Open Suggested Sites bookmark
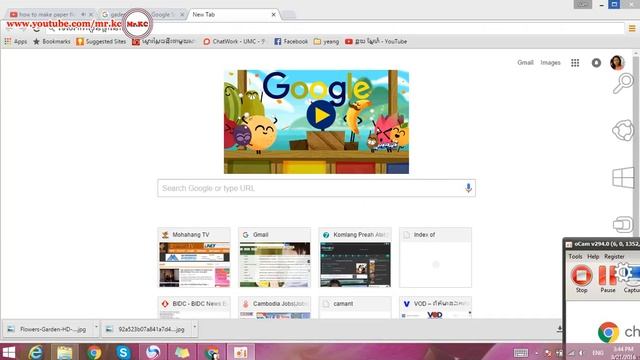Image resolution: width=640 pixels, height=360 pixels. coord(101,41)
